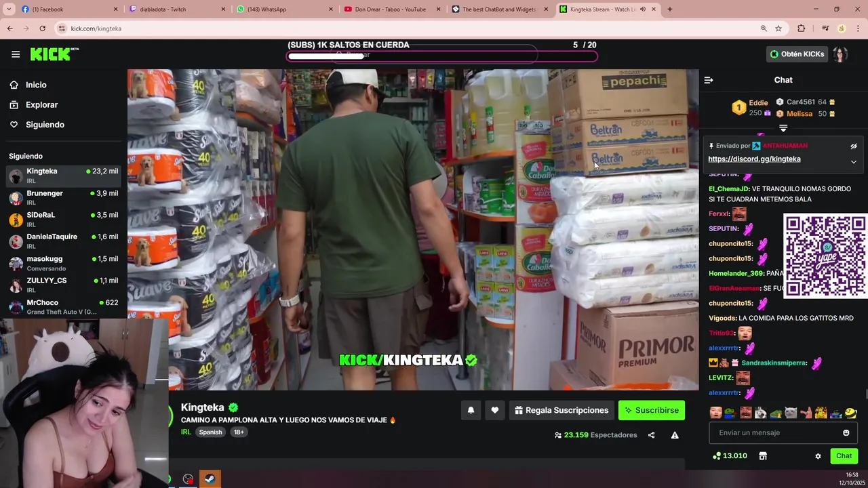Screen dimensions: 868x488
Task: Switch to best ChatBot and Widgets tab
Action: [500, 9]
